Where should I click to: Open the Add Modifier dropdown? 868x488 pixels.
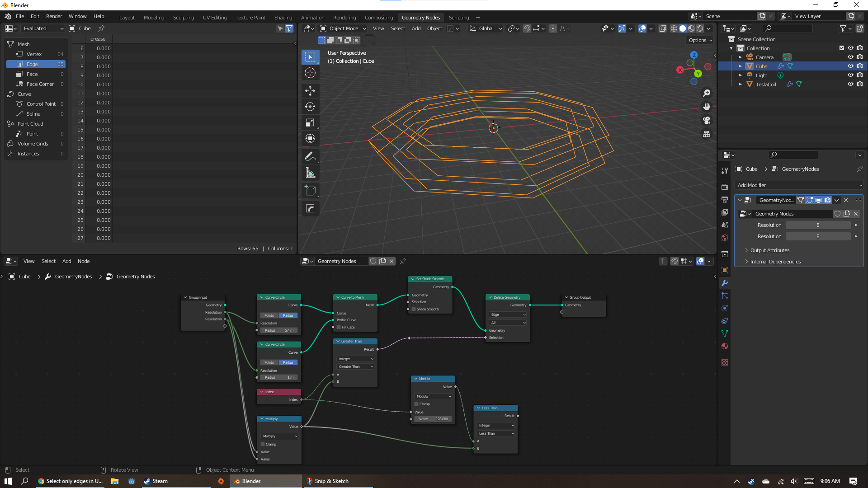pos(799,185)
